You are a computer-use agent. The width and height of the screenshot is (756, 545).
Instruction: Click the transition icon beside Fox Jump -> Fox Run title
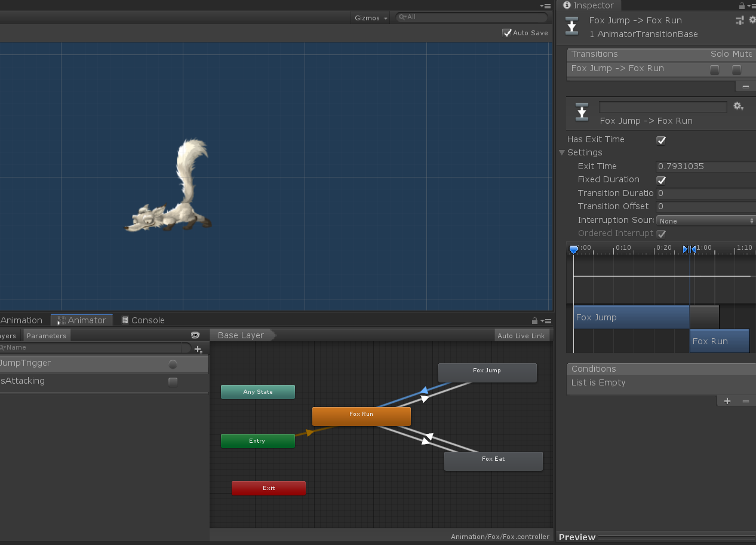click(x=572, y=26)
